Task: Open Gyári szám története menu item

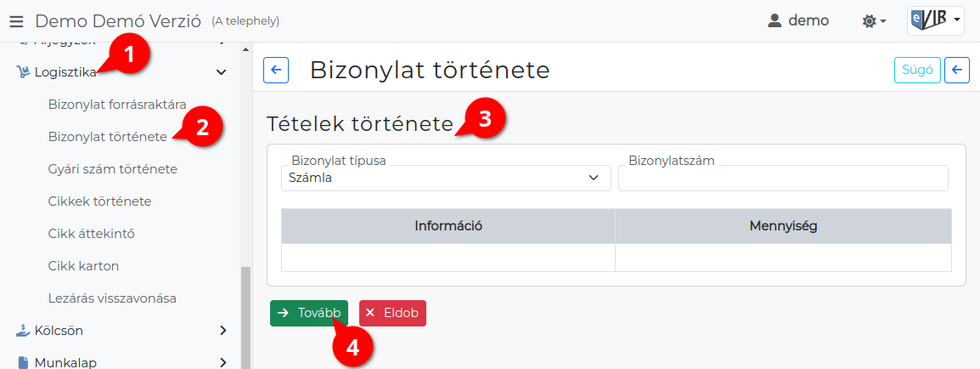Action: [x=112, y=169]
